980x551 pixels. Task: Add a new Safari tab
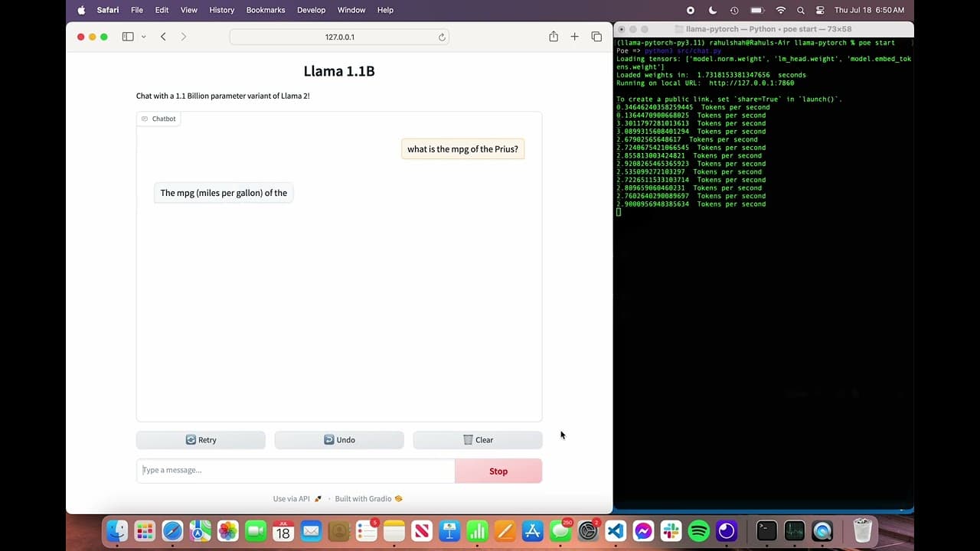point(574,37)
